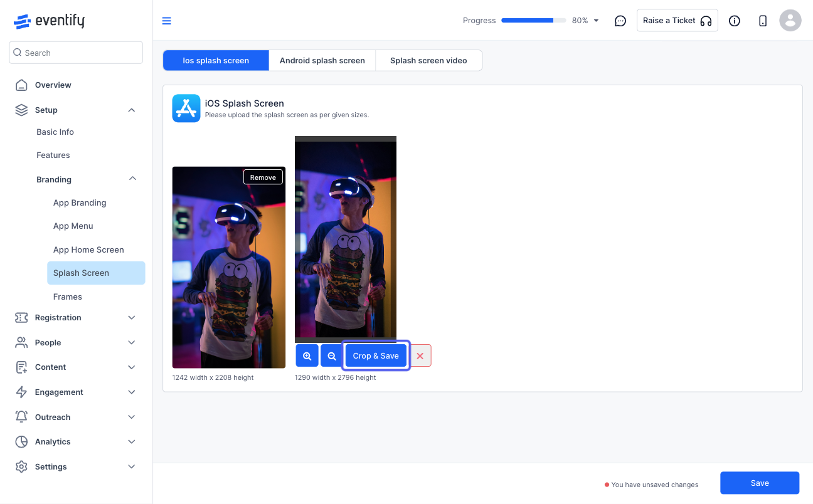Open Features in sidebar
The width and height of the screenshot is (813, 504).
(53, 155)
